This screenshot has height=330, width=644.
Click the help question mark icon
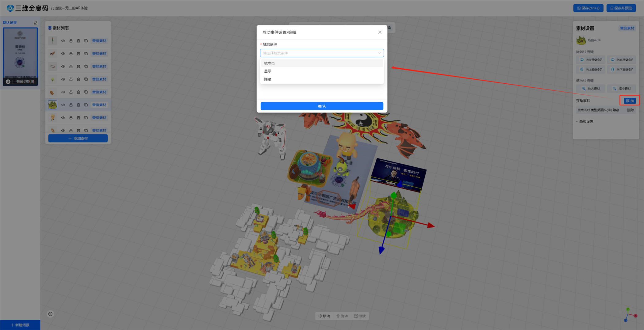(50, 314)
